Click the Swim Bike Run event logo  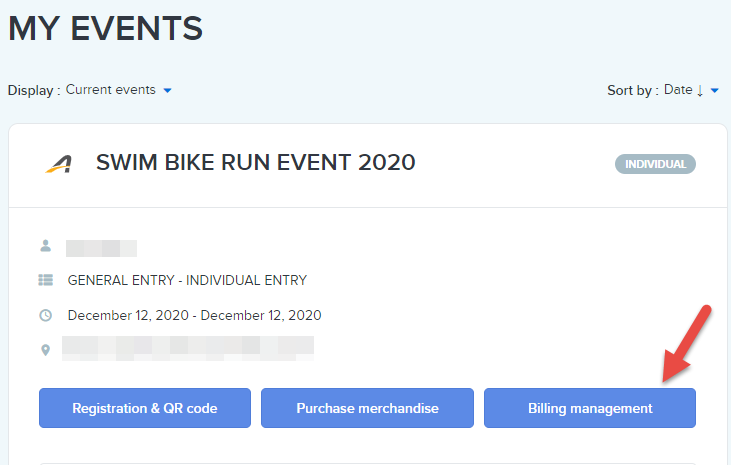click(59, 163)
